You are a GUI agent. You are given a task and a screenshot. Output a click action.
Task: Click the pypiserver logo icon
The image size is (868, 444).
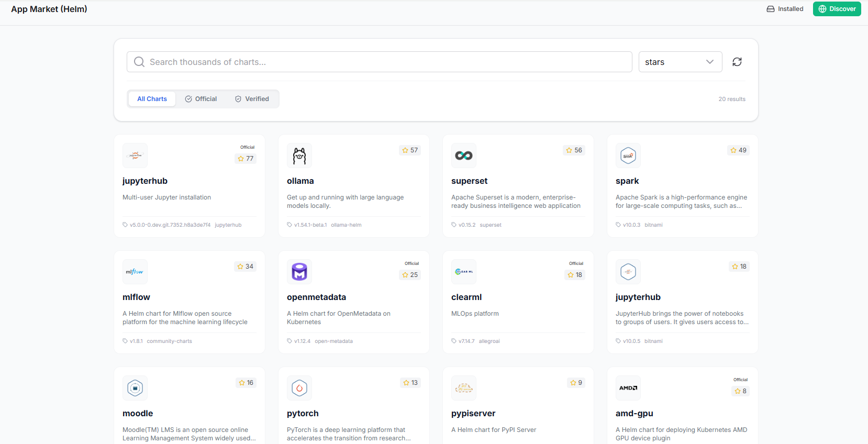464,388
